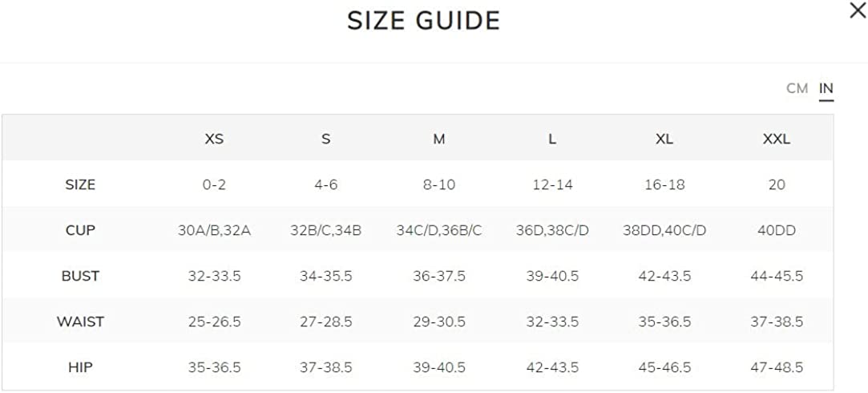Click the BUST row label

(x=80, y=276)
